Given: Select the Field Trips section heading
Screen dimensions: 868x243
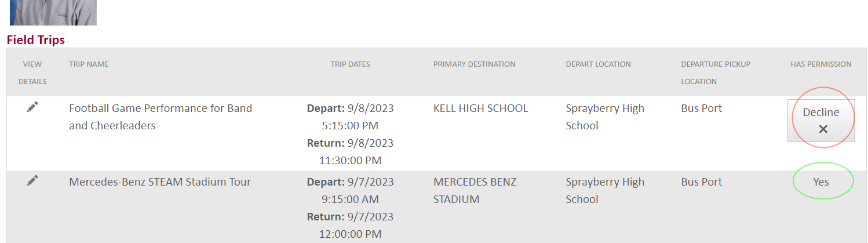Looking at the screenshot, I should [x=36, y=39].
